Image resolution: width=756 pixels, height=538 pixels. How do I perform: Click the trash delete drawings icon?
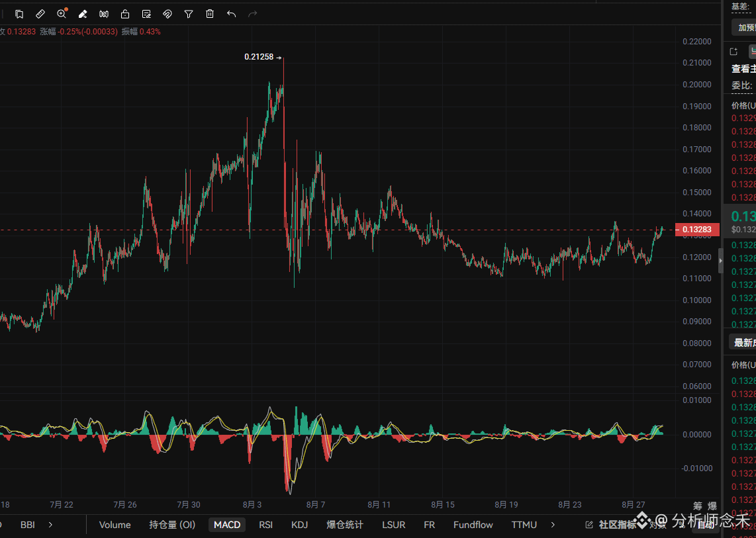click(x=210, y=14)
